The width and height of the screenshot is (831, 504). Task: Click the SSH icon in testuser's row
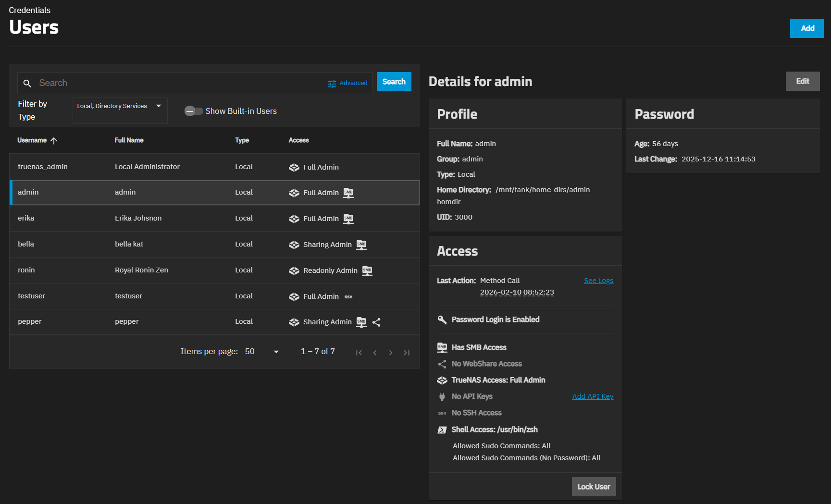(x=348, y=297)
